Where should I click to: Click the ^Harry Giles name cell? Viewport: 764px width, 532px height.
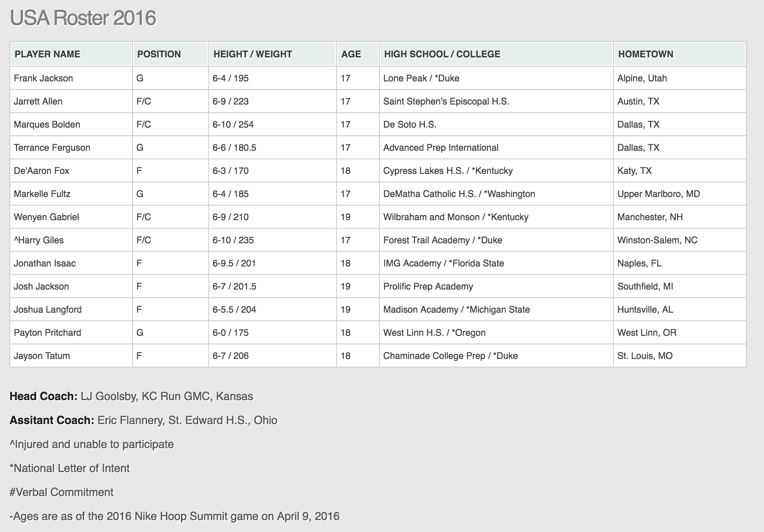pos(39,240)
